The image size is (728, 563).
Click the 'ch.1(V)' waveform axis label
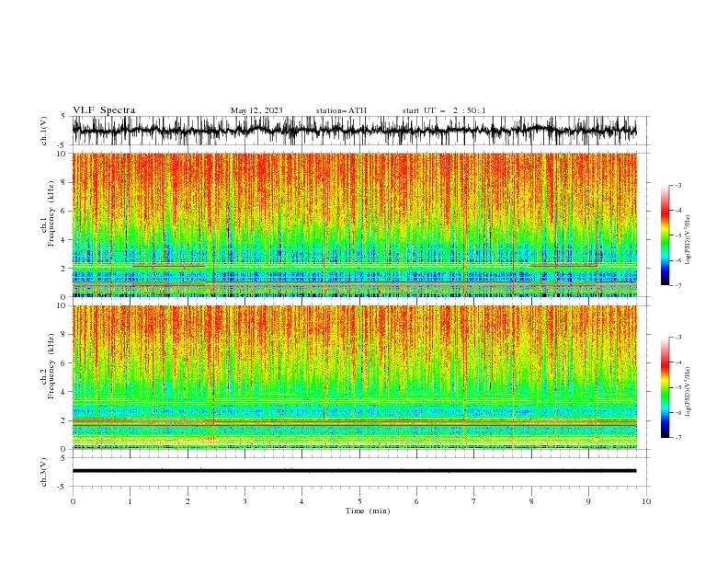[44, 131]
